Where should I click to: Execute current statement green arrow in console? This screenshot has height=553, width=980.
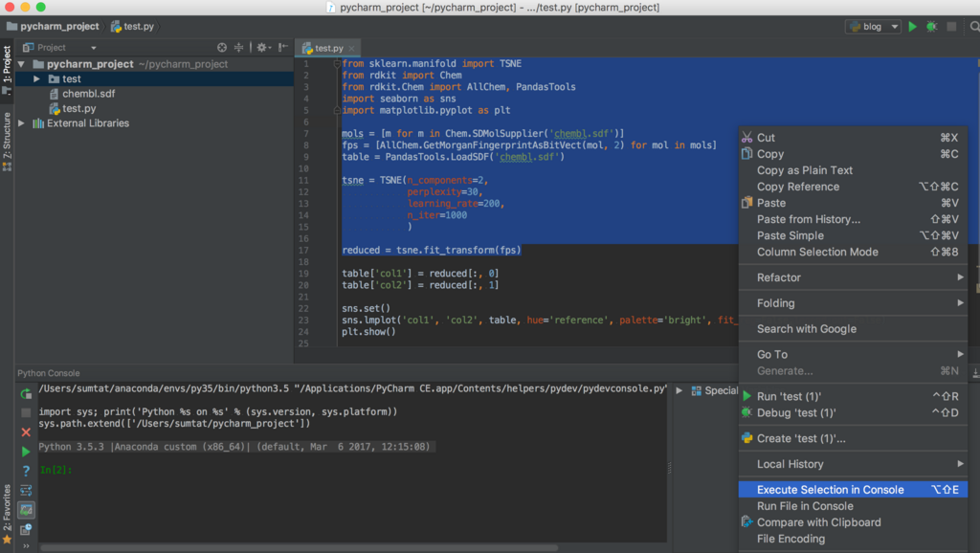(x=26, y=452)
